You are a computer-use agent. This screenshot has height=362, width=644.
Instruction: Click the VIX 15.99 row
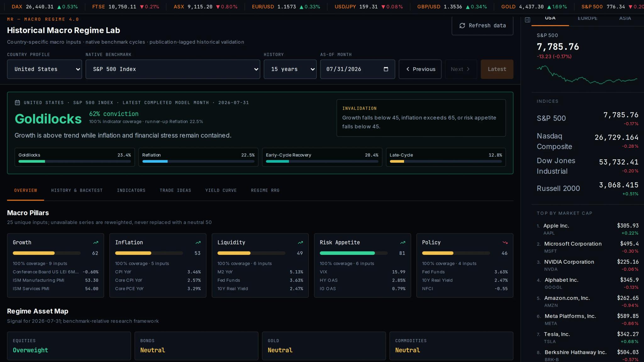(x=362, y=272)
